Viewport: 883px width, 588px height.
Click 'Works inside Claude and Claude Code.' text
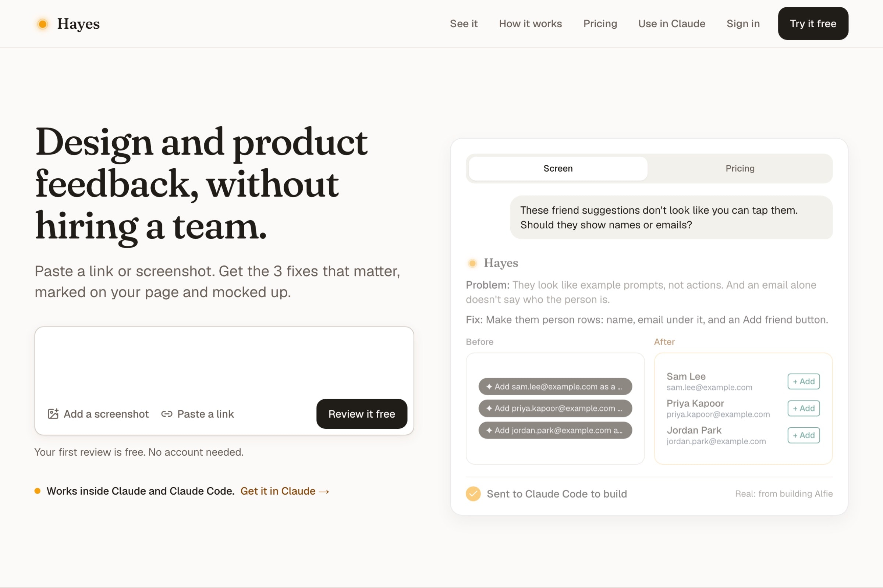click(140, 491)
